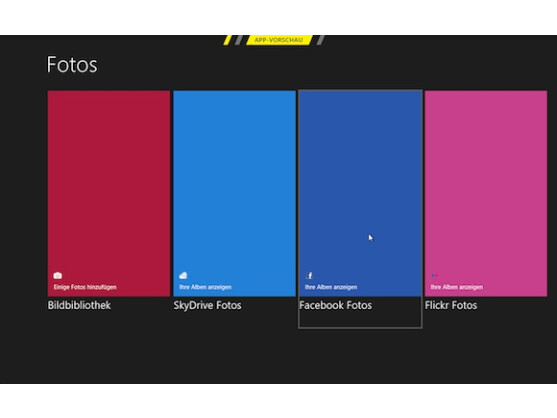Image resolution: width=557 pixels, height=418 pixels.
Task: Open the red Bildbibliothek tile
Action: coord(109,193)
